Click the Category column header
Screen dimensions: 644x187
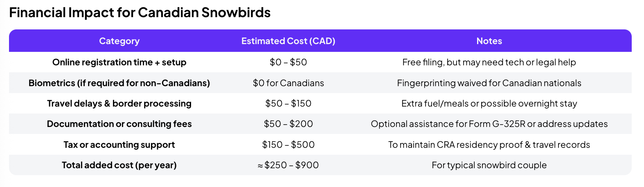point(119,41)
